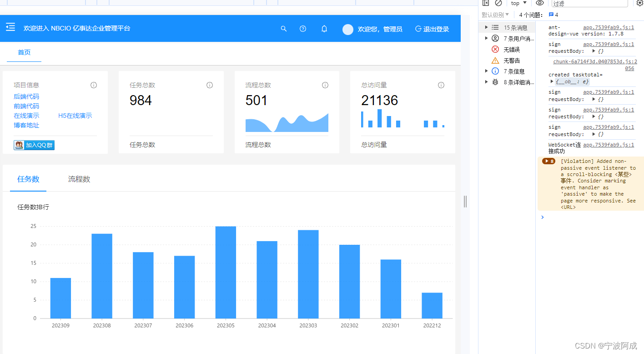Select the user icon beside 7 条用户消息

coord(495,39)
